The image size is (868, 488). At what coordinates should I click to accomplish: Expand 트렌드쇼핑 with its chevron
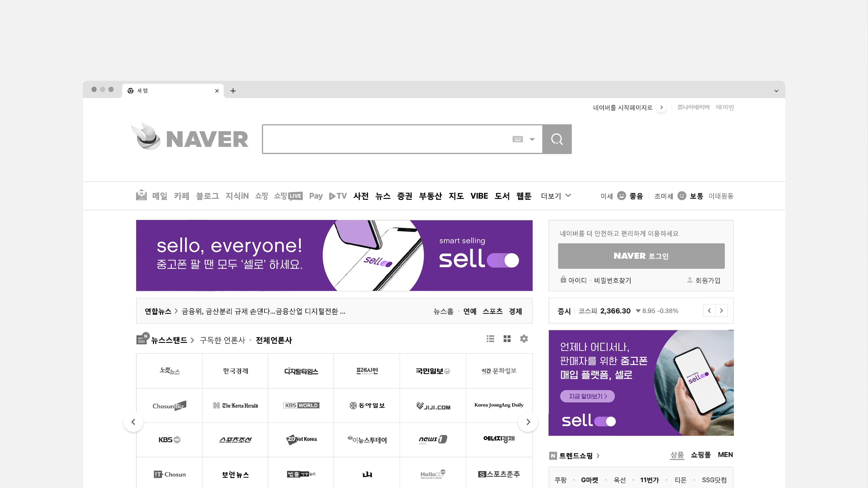click(x=598, y=456)
